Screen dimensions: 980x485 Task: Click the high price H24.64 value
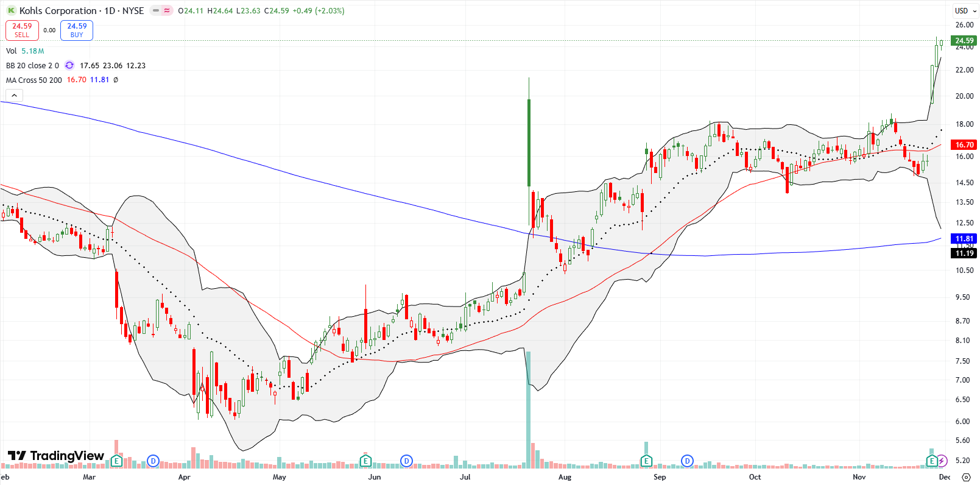coord(220,11)
